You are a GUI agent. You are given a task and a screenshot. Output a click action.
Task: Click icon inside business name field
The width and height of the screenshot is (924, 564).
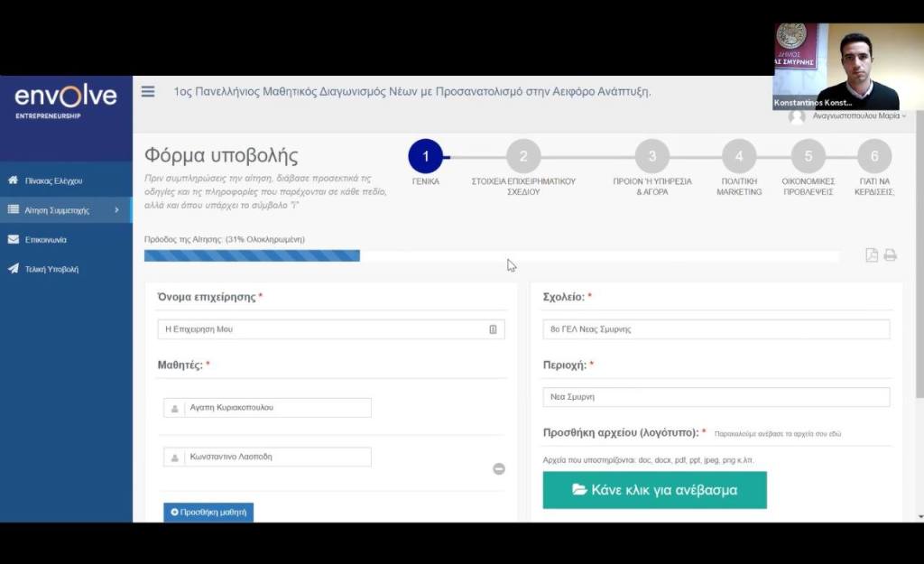click(493, 329)
